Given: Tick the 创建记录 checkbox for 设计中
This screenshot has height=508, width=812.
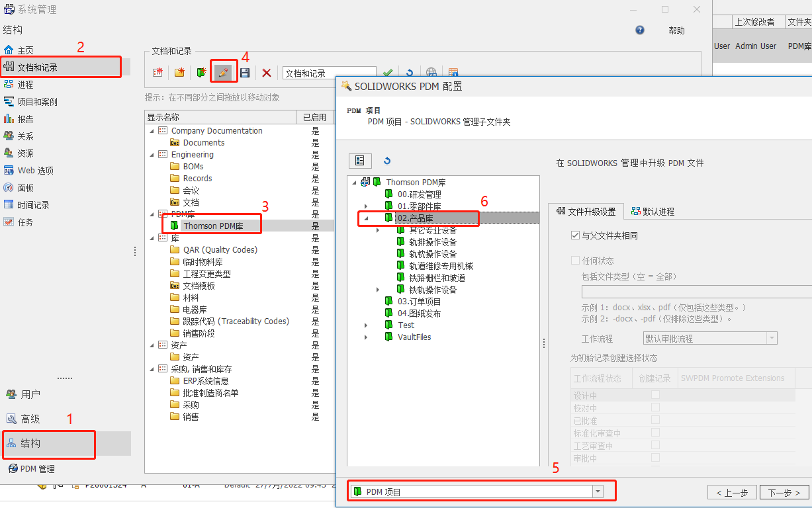Looking at the screenshot, I should tap(655, 395).
